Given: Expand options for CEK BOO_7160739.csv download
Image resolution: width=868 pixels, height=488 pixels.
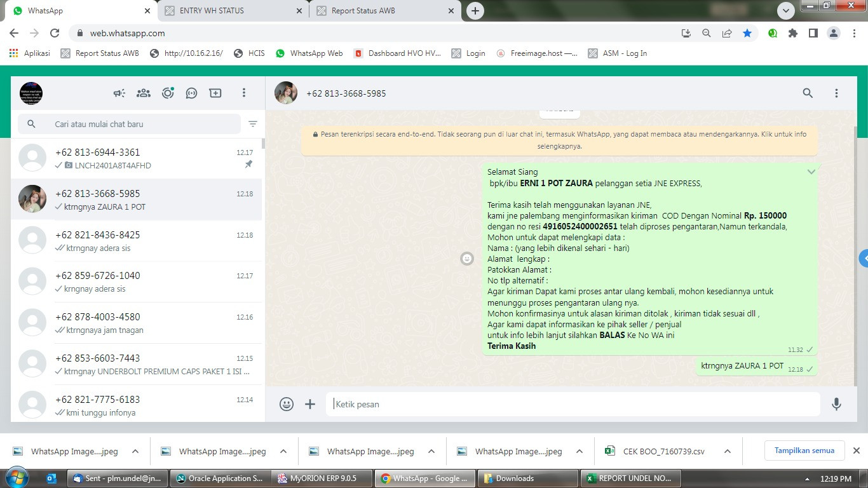Looking at the screenshot, I should pyautogui.click(x=728, y=451).
